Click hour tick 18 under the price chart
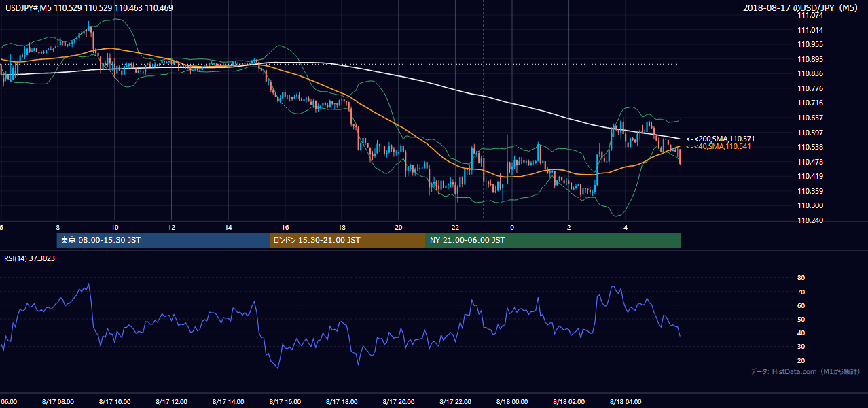Screen dimensions: 868x408 (342, 227)
